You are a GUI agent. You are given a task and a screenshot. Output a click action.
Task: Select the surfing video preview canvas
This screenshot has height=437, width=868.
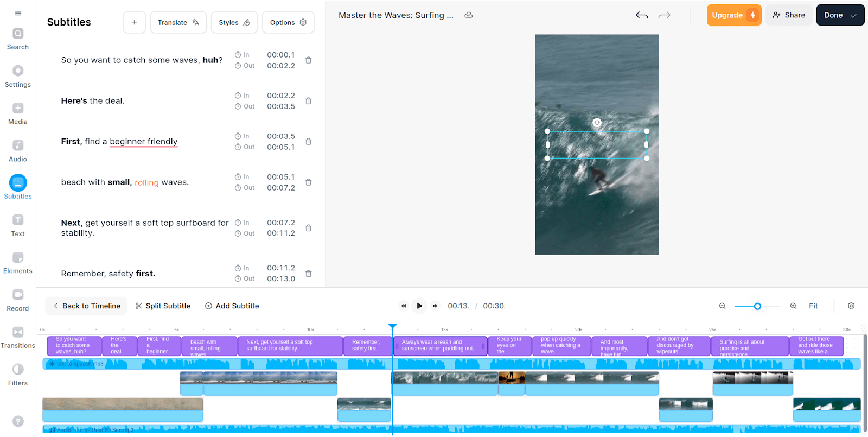pyautogui.click(x=597, y=145)
